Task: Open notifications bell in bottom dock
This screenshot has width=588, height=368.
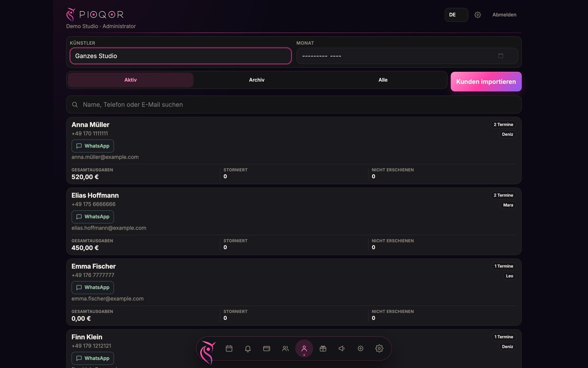Action: tap(248, 348)
